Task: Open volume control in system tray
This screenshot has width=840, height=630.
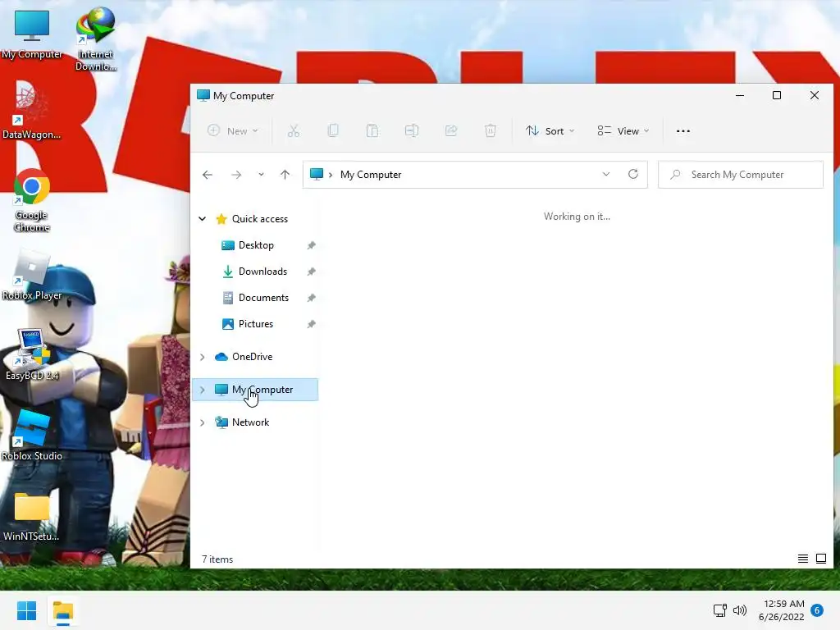Action: click(740, 610)
